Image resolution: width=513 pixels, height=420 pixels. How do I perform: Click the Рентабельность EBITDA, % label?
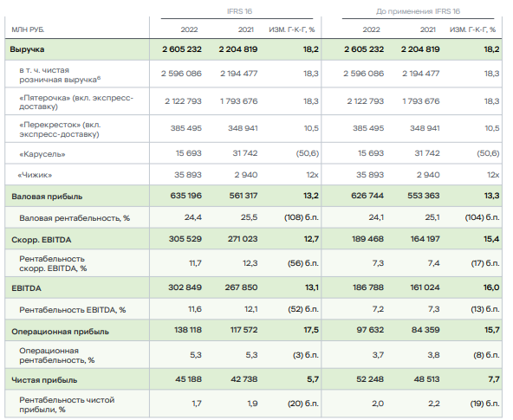point(72,310)
